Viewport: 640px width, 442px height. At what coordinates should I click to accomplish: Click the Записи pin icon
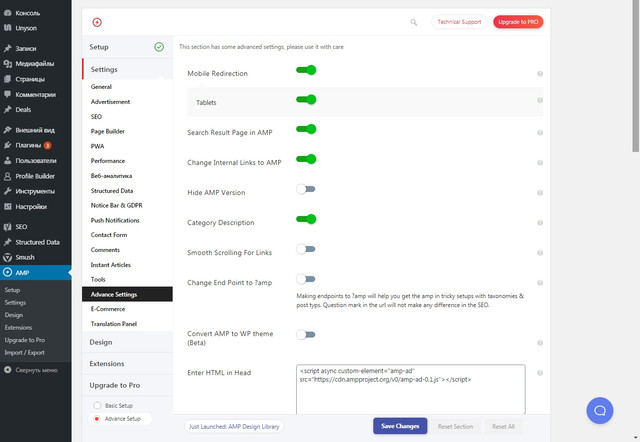(x=7, y=48)
